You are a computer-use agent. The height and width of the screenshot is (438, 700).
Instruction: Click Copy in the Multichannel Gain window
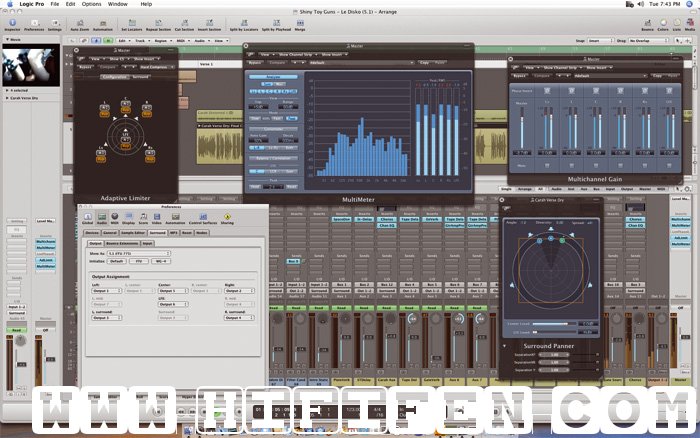(x=657, y=76)
